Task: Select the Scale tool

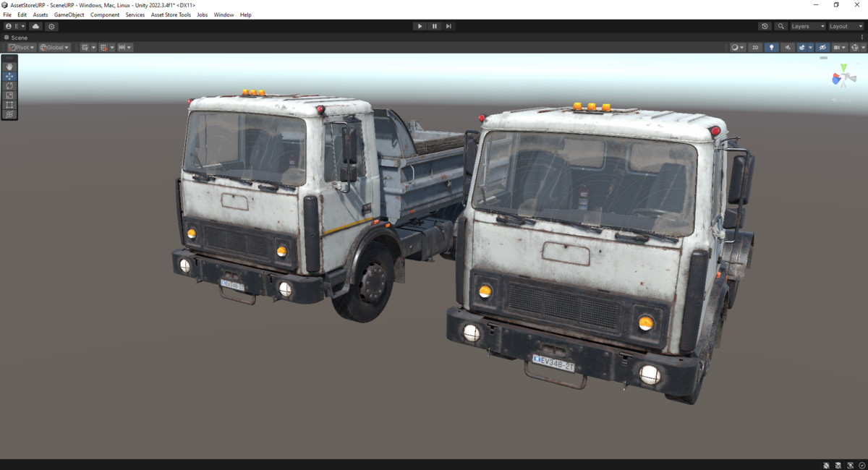Action: pyautogui.click(x=9, y=95)
